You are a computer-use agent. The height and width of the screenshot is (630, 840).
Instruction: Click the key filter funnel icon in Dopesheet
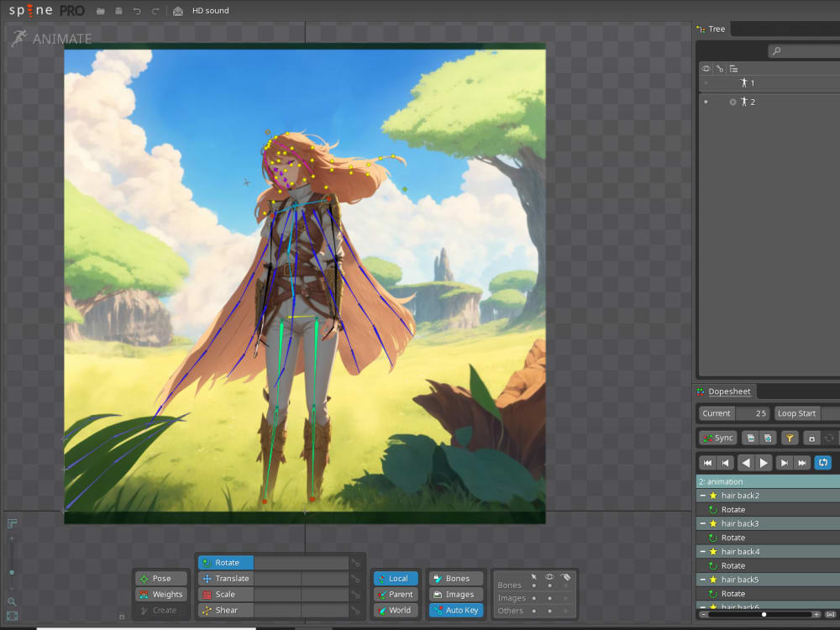(x=790, y=438)
